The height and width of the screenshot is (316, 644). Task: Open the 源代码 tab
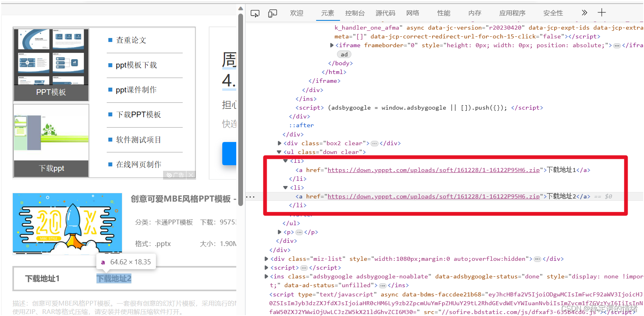point(385,13)
